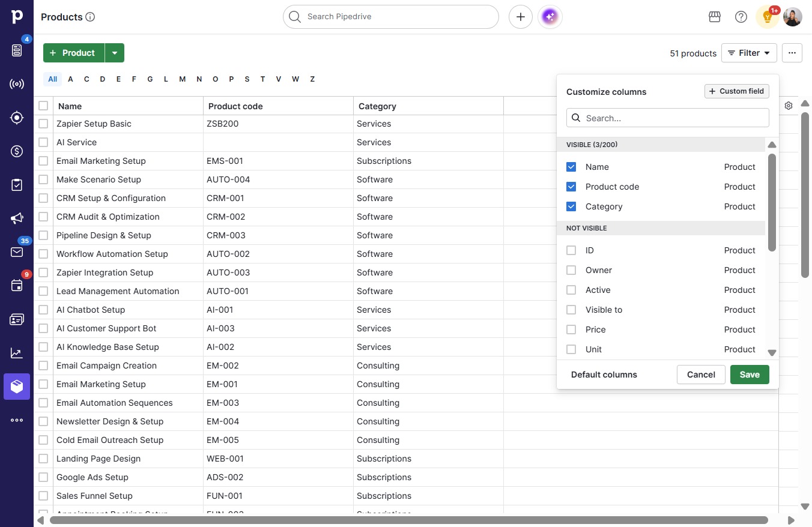
Task: Focus customize columns Search field
Action: (668, 118)
